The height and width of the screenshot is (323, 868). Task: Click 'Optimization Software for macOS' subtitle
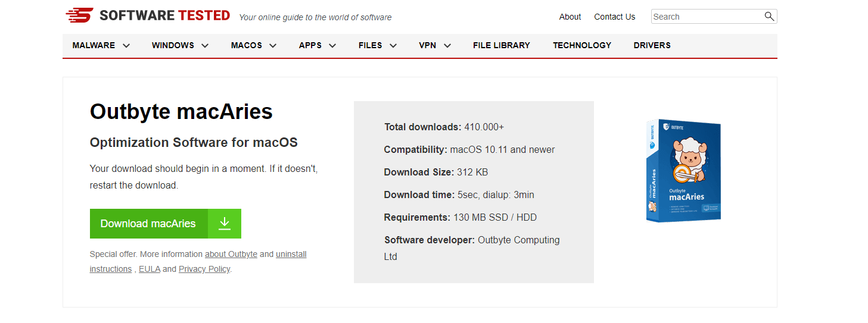pos(194,143)
